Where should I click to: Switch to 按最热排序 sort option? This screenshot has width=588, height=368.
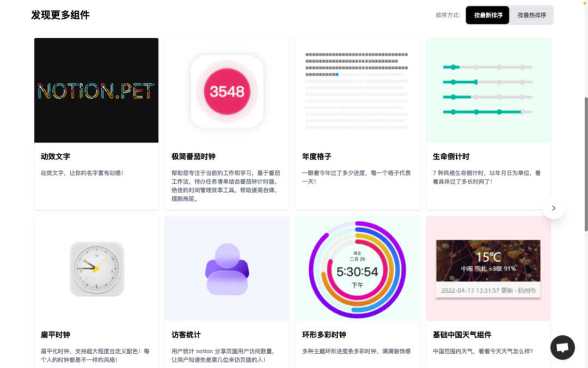click(531, 15)
